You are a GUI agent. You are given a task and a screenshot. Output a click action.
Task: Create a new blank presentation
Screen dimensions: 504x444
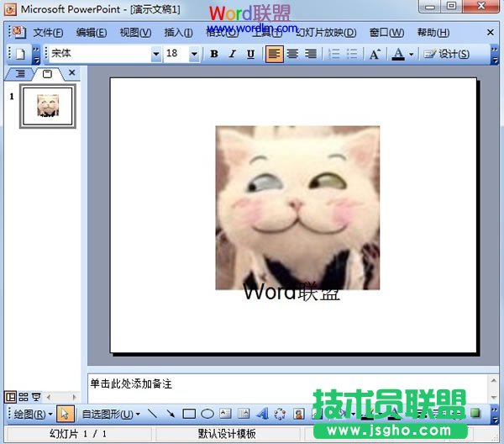coord(20,54)
